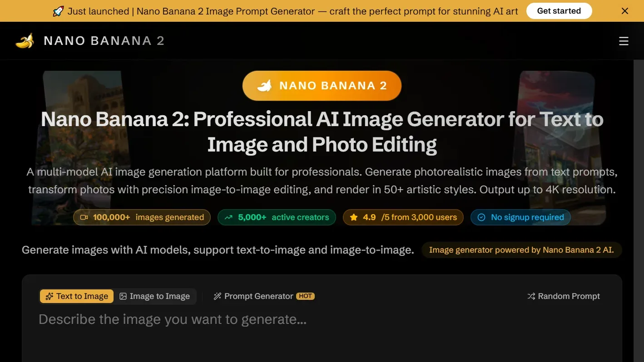The image size is (644, 362).
Task: Click the Random Prompt button
Action: [x=563, y=296]
